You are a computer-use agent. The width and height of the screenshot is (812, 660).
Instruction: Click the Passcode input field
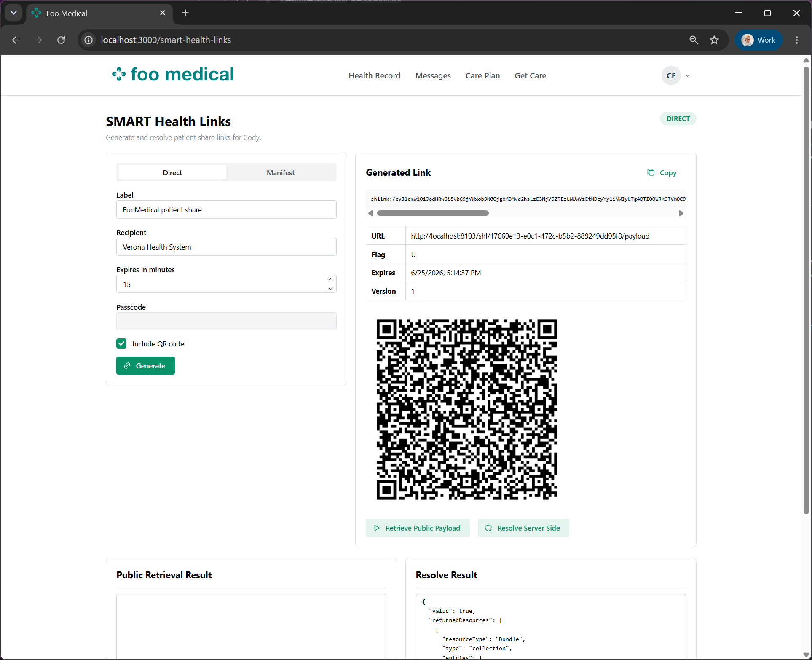point(226,322)
